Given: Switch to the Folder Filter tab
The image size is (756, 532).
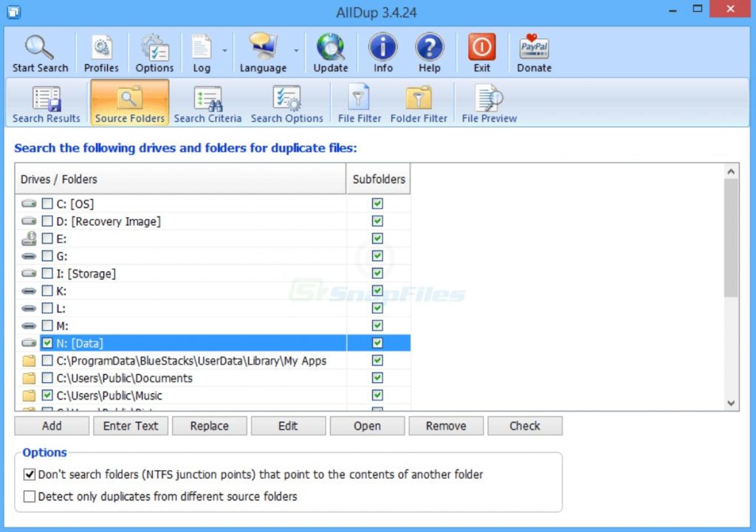Looking at the screenshot, I should [419, 103].
